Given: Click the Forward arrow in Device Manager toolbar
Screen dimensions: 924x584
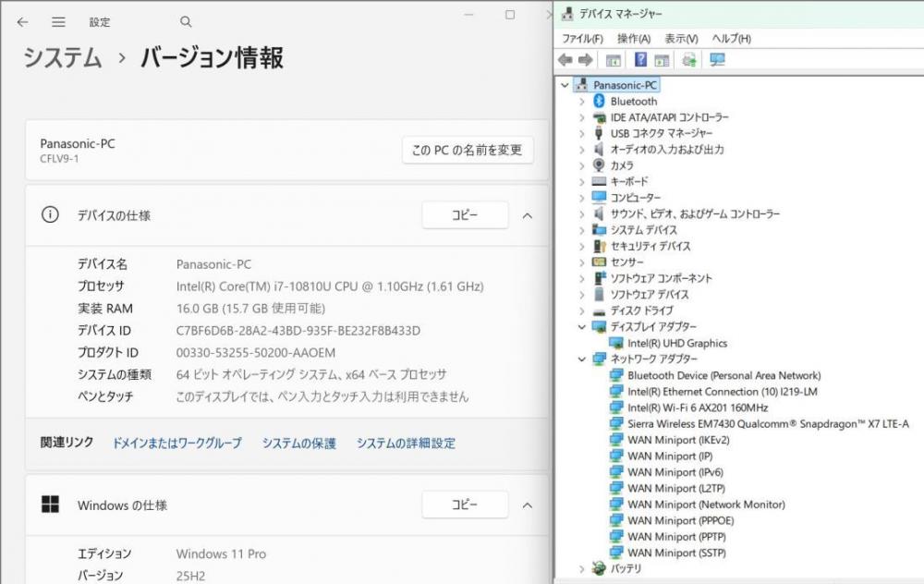Looking at the screenshot, I should (x=585, y=59).
